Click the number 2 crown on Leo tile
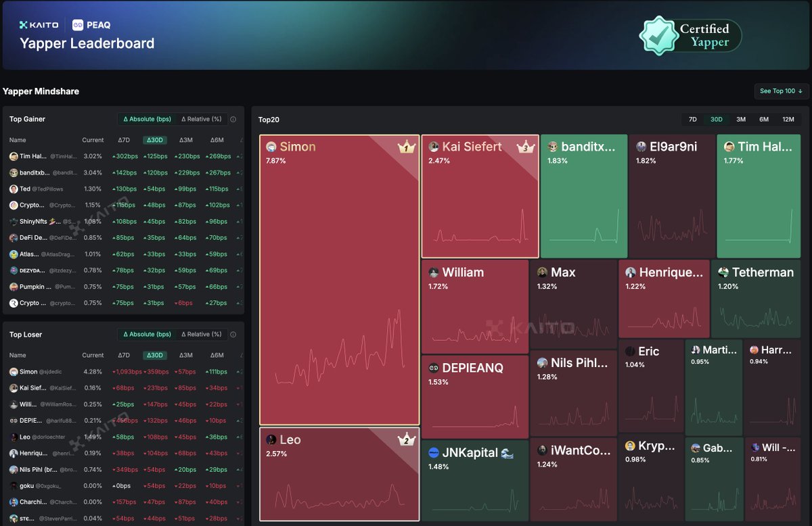Viewport: 812px width, 526px height. 406,440
